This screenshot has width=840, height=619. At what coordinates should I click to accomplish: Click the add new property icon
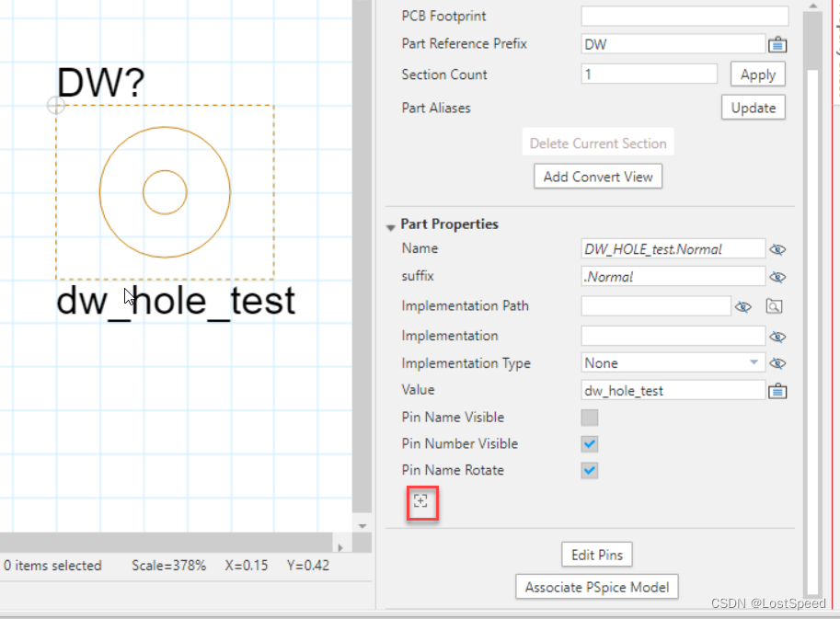(420, 501)
